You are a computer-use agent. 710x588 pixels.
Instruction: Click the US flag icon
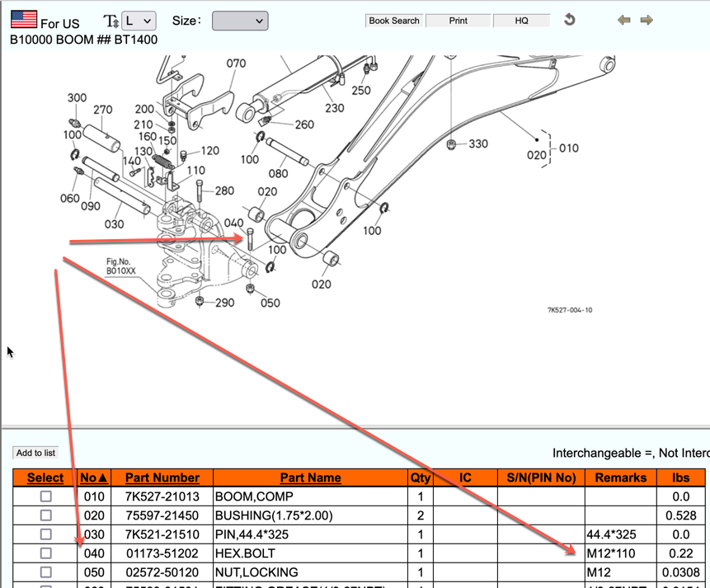pos(24,19)
